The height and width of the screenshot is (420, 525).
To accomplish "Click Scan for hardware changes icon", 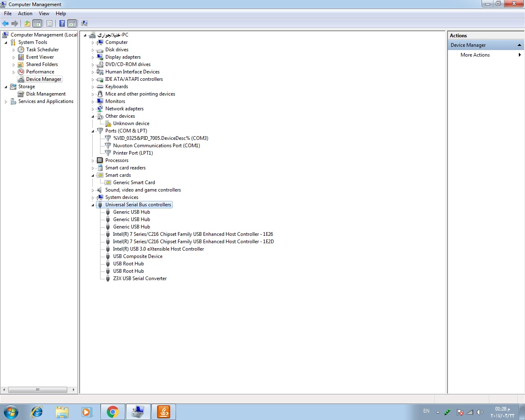I will pos(84,23).
